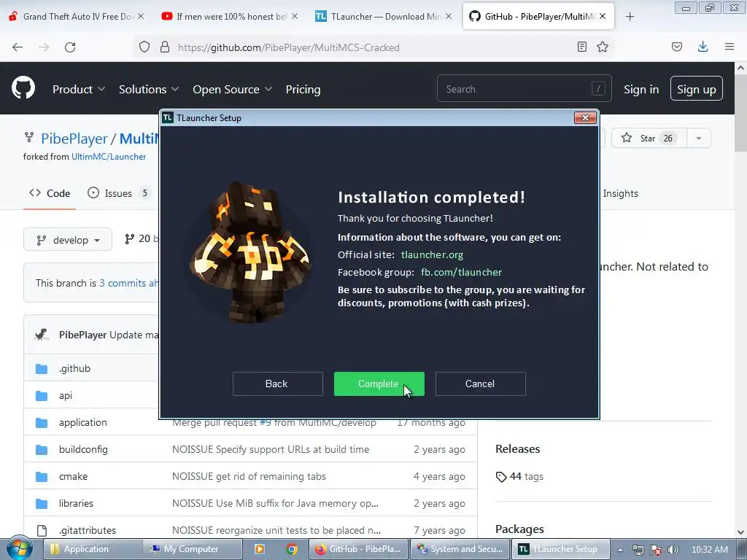Go to the GitHub home logo
Viewport: 747px width, 560px height.
pyautogui.click(x=23, y=88)
